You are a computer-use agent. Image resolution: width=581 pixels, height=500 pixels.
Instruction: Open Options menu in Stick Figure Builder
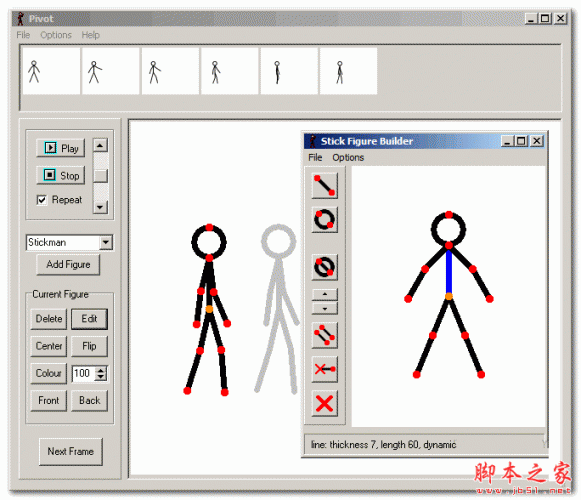[x=348, y=158]
